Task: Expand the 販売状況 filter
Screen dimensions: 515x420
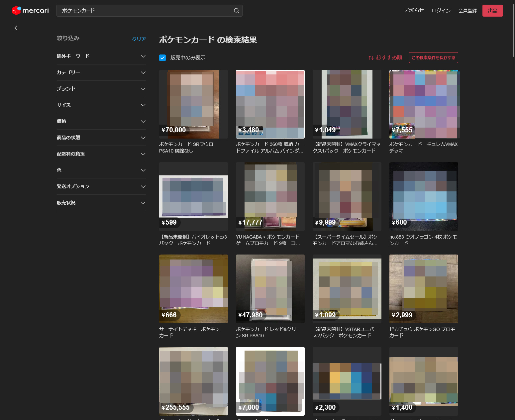Action: (101, 203)
